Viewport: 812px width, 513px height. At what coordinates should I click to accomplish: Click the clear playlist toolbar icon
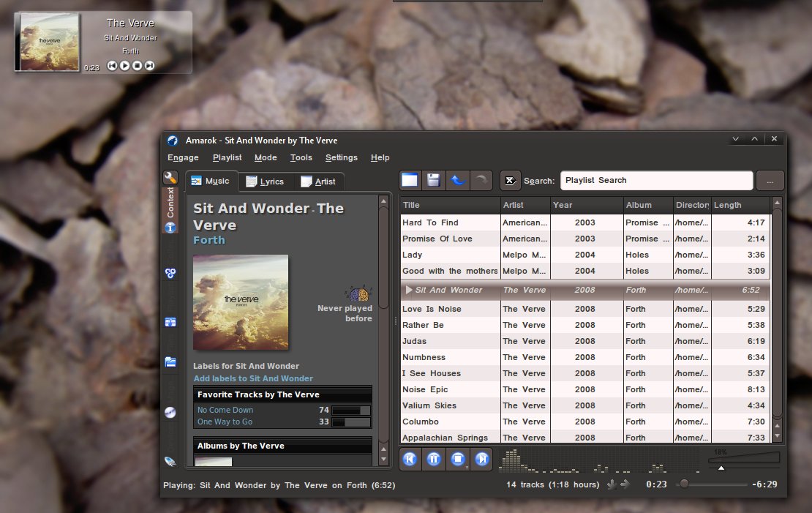(x=410, y=180)
